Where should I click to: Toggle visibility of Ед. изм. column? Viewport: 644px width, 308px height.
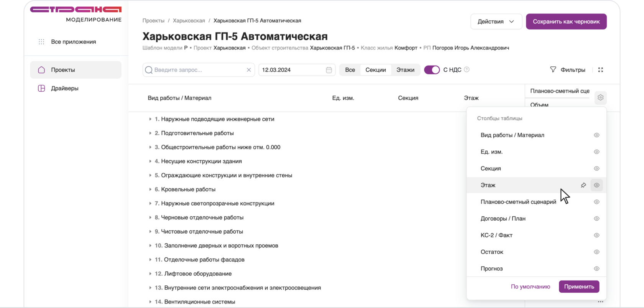tap(596, 152)
